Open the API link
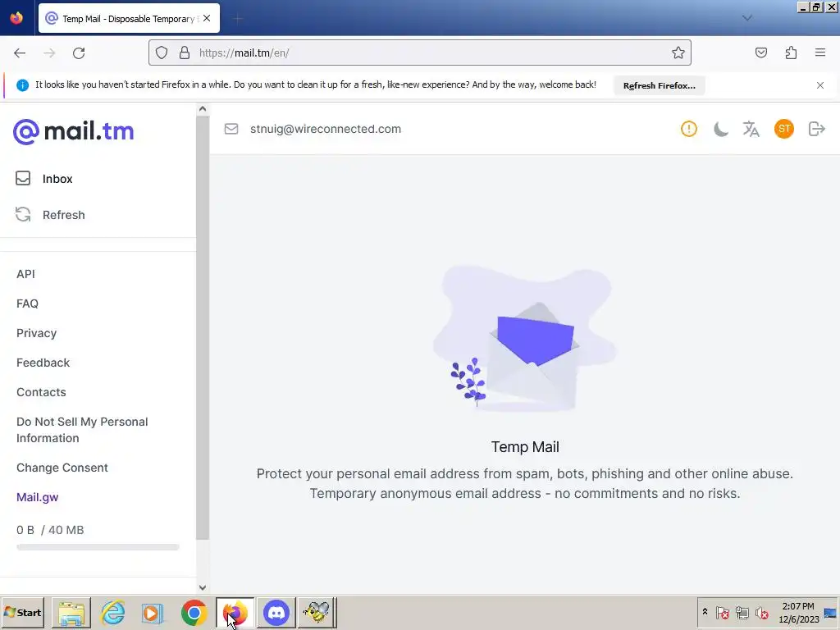840x630 pixels. 25,274
